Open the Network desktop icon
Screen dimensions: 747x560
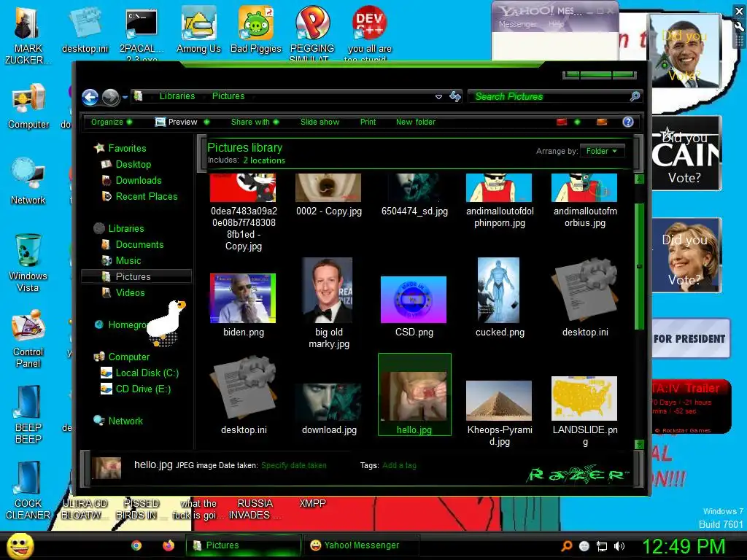click(28, 181)
